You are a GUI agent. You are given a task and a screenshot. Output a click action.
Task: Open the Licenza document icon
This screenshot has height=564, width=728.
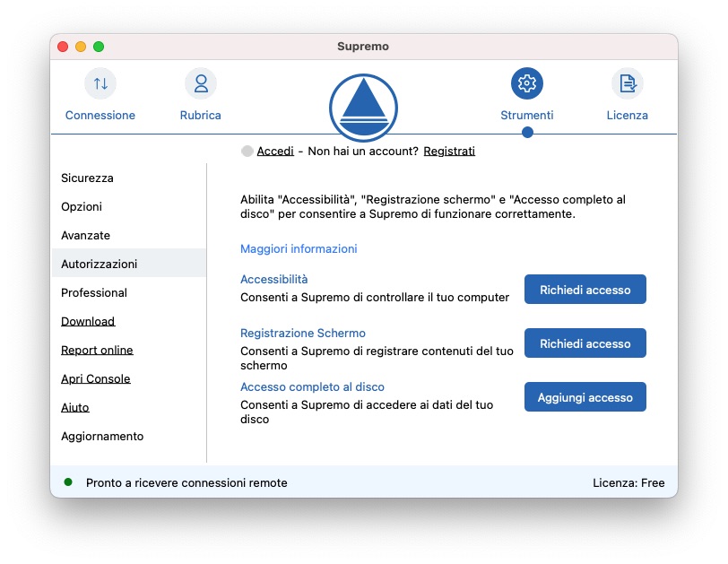pyautogui.click(x=628, y=83)
